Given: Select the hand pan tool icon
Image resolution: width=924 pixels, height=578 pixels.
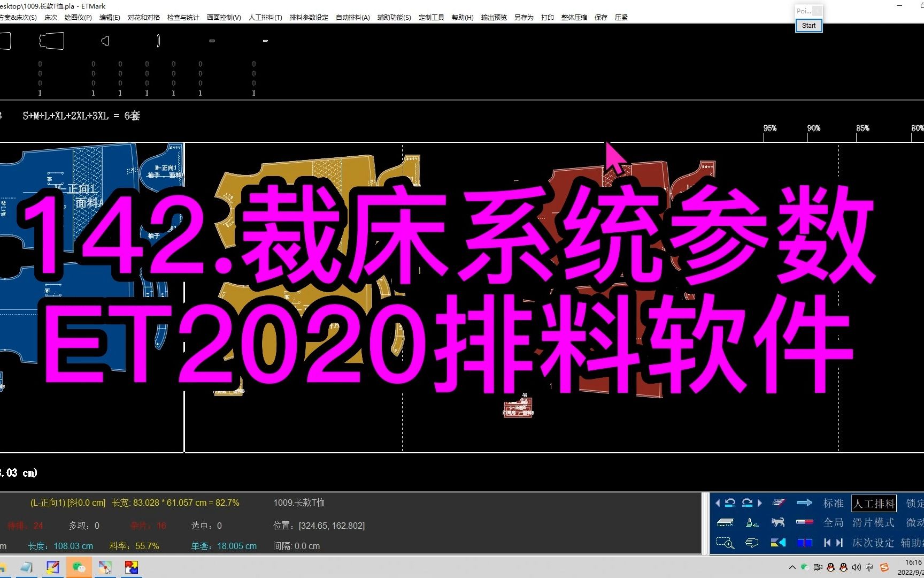Looking at the screenshot, I should (x=752, y=543).
